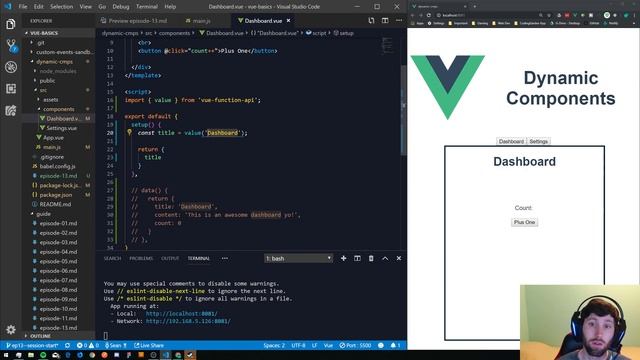Click the Settings button in the browser page
640x360 pixels.
click(x=538, y=141)
